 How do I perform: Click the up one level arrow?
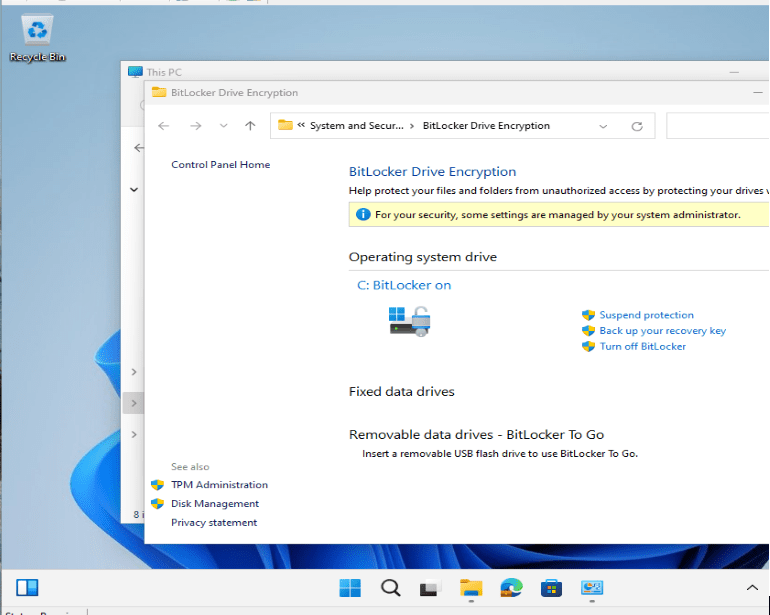pyautogui.click(x=250, y=126)
